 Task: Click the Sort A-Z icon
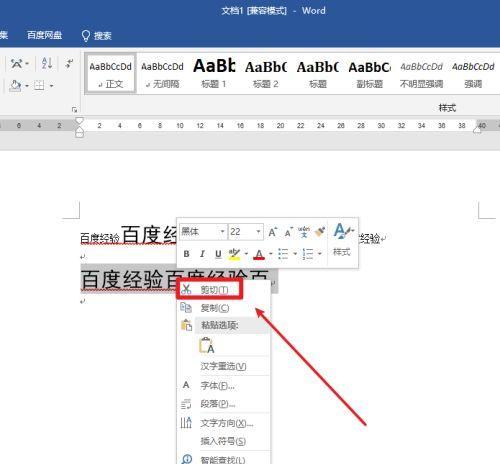(x=47, y=63)
